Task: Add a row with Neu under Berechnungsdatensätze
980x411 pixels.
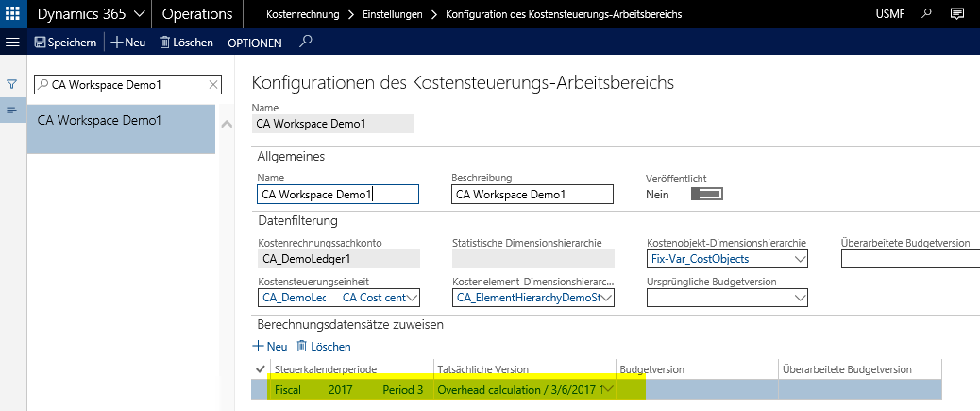Action: (270, 347)
